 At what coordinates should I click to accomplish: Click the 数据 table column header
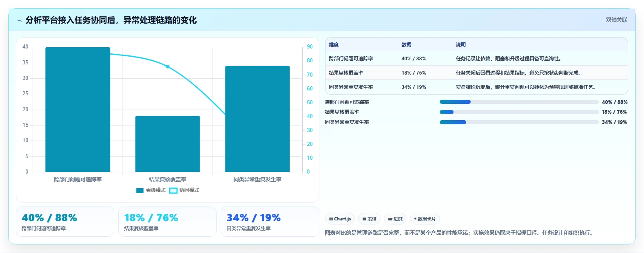(406, 45)
